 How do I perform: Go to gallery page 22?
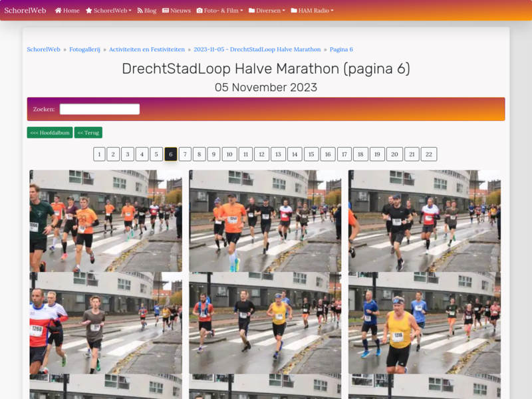coord(429,154)
